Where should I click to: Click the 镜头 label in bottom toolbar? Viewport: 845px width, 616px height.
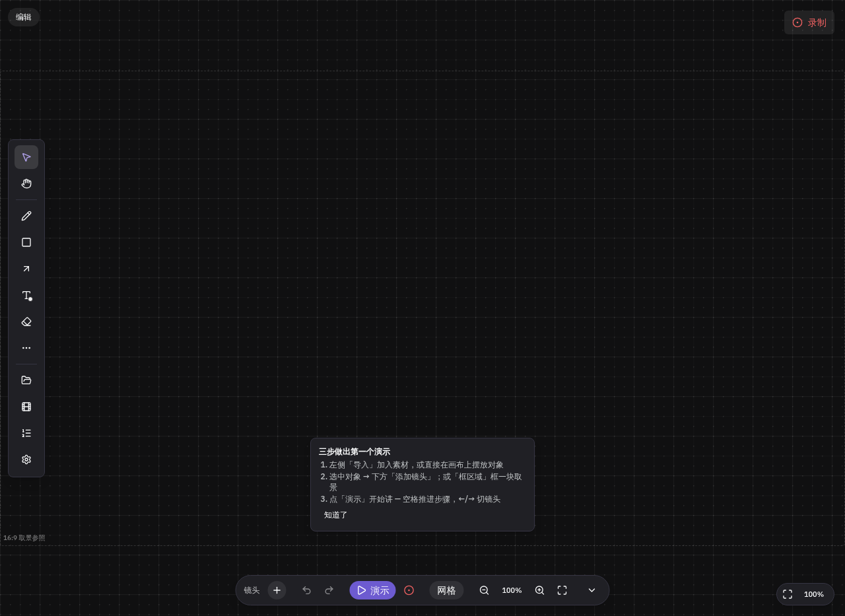(x=252, y=590)
